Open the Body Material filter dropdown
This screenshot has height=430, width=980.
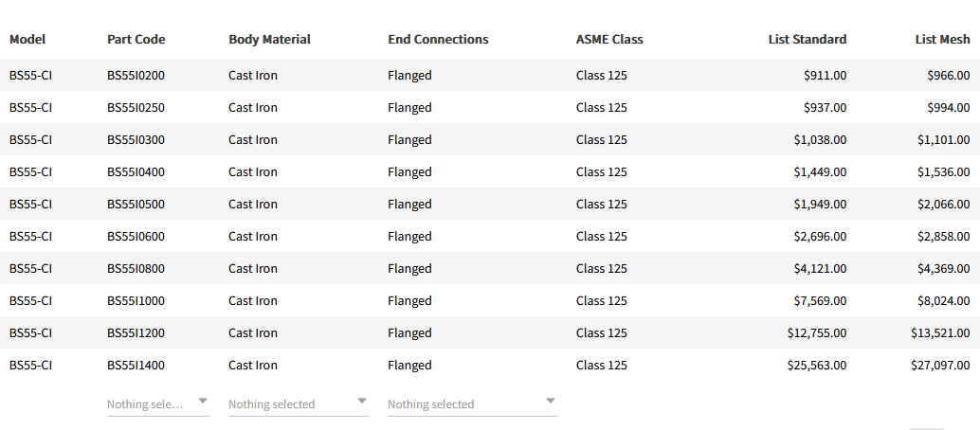tap(298, 403)
